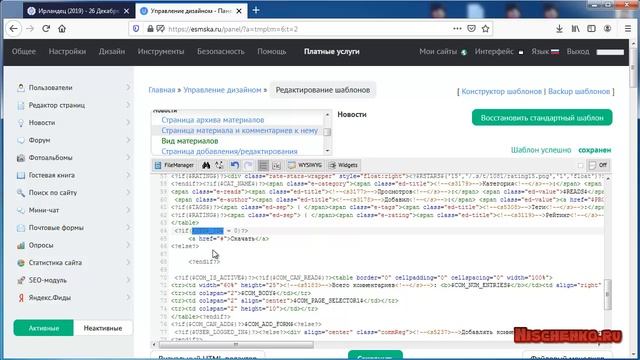Click the padlock site security icon

(x=150, y=29)
